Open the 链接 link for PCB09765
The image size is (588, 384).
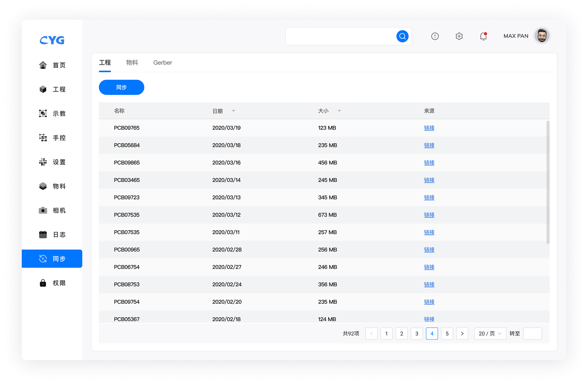pyautogui.click(x=429, y=128)
